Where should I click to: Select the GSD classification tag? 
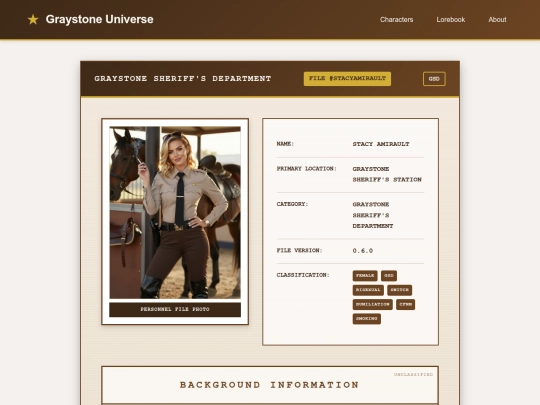(x=389, y=276)
